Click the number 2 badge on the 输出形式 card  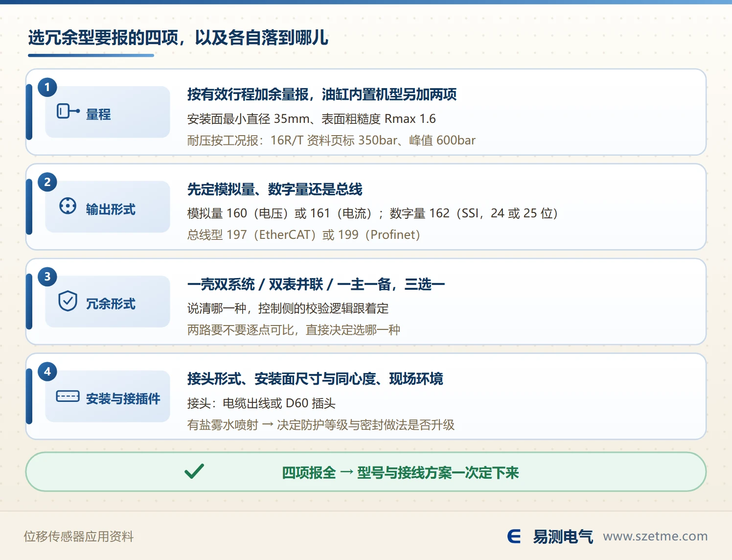pos(47,182)
